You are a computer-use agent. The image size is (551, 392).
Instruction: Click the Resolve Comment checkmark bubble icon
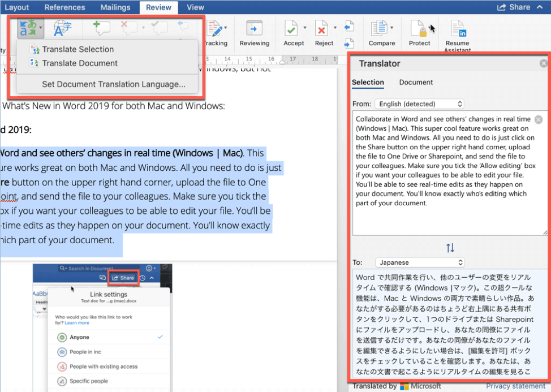pyautogui.click(x=159, y=28)
